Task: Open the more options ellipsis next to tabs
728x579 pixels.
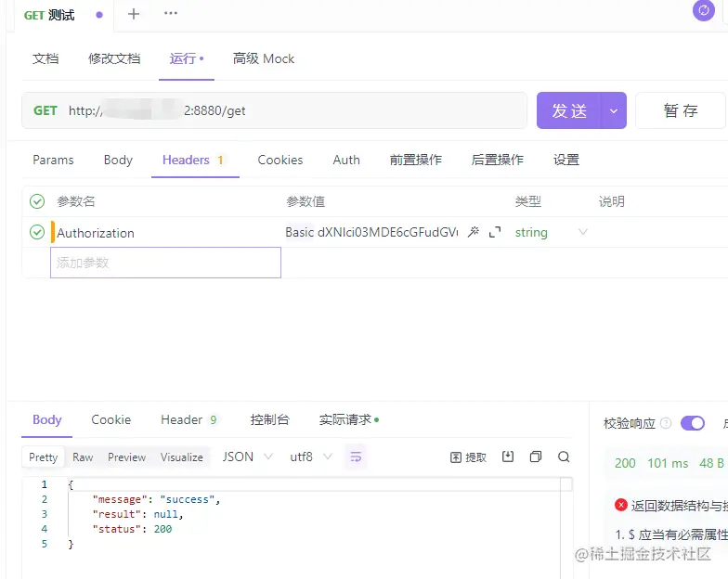Action: pyautogui.click(x=171, y=13)
